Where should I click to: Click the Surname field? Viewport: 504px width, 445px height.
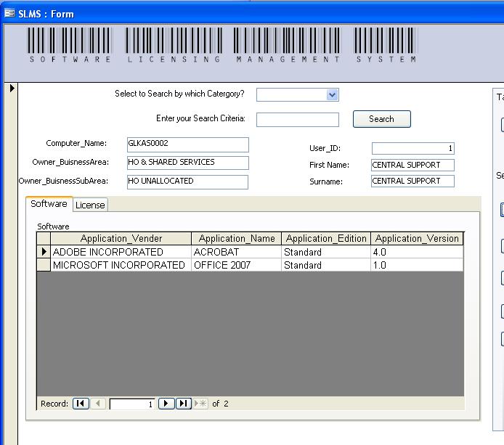[412, 181]
